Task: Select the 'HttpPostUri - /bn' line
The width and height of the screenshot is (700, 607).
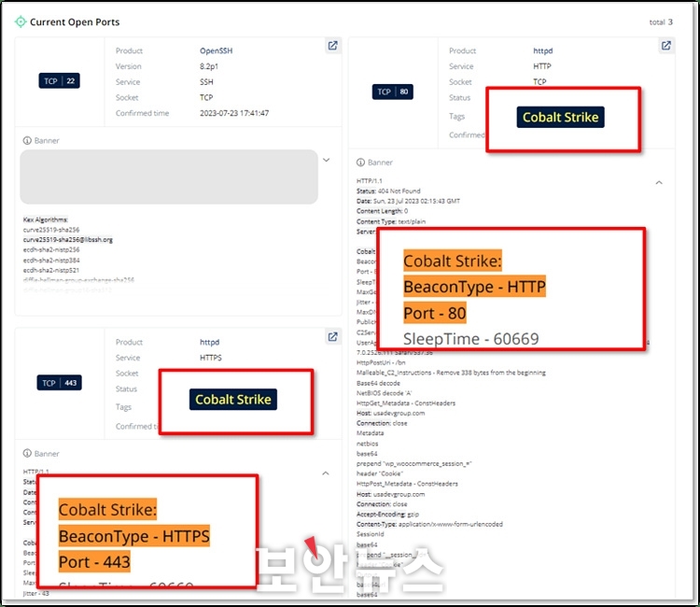Action: [381, 362]
